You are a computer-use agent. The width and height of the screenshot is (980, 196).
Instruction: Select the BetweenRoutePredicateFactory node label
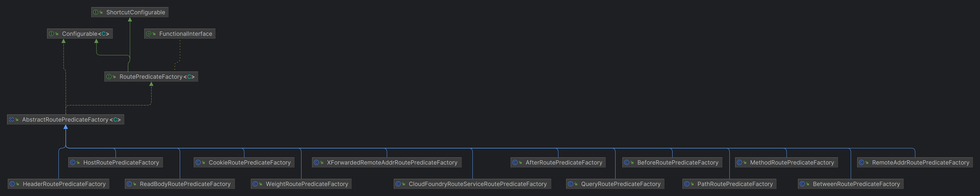coord(856,184)
